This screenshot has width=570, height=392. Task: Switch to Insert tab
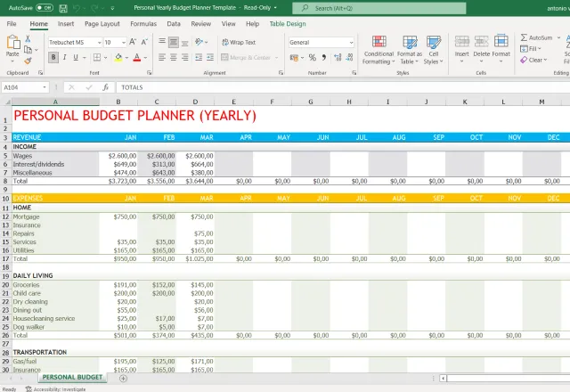(66, 24)
